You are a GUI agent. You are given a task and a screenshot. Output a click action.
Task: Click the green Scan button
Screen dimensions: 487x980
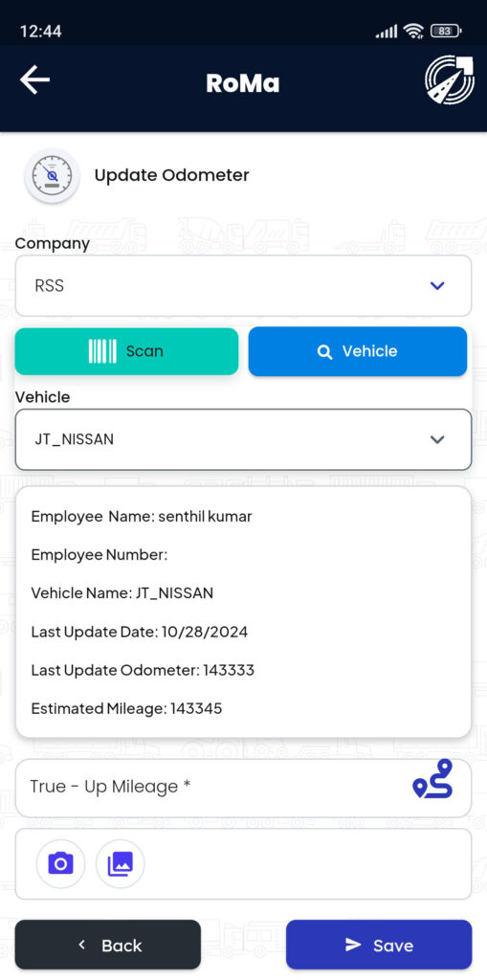(127, 351)
